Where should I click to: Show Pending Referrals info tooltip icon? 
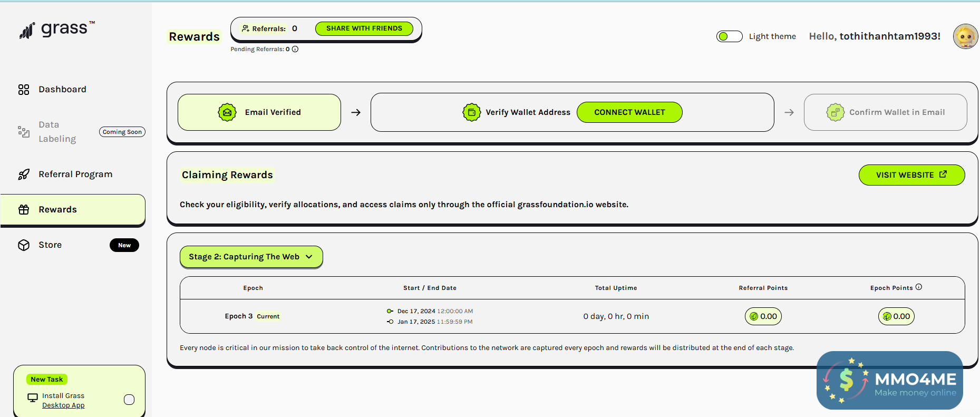295,49
